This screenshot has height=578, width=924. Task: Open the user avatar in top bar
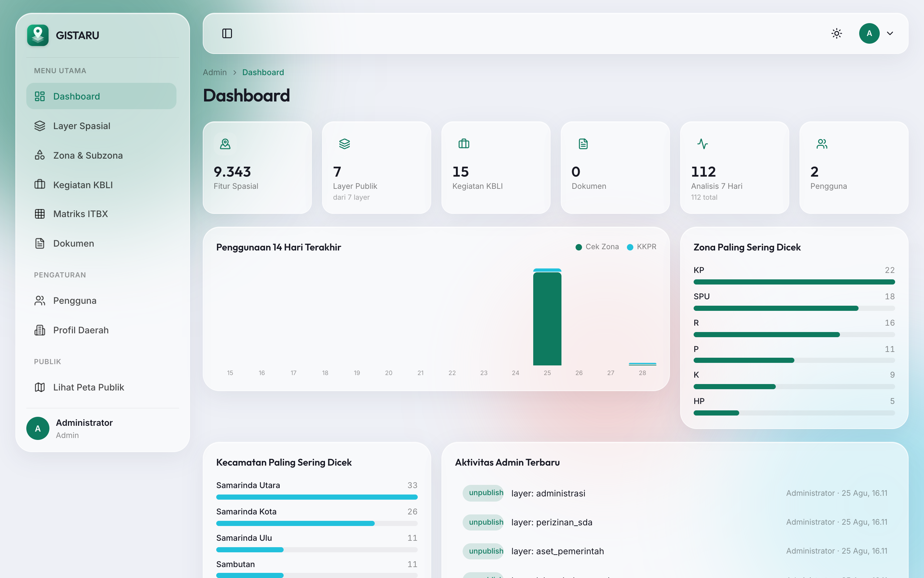click(x=869, y=33)
